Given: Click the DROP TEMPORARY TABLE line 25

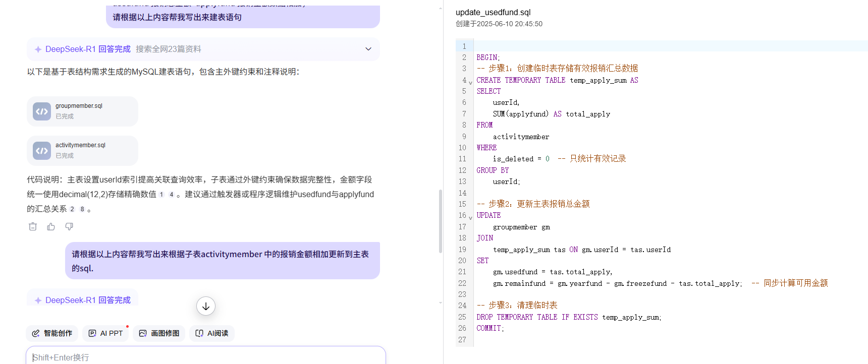Looking at the screenshot, I should coord(569,317).
